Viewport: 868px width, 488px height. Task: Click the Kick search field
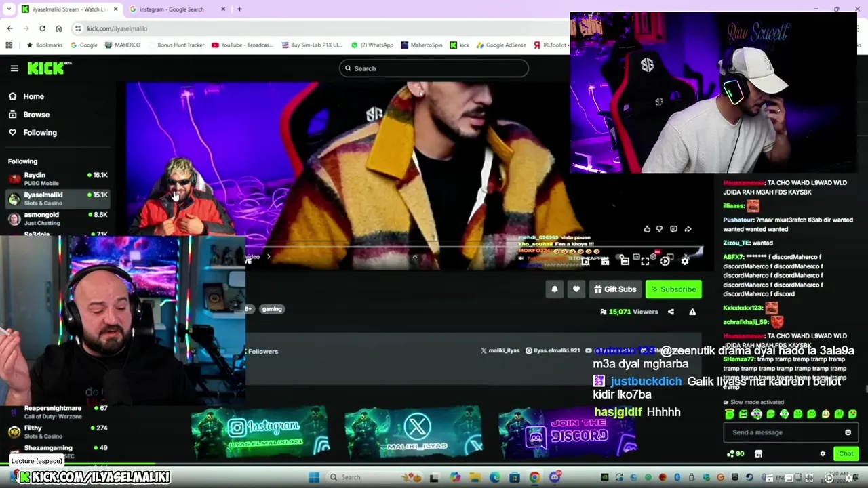434,68
